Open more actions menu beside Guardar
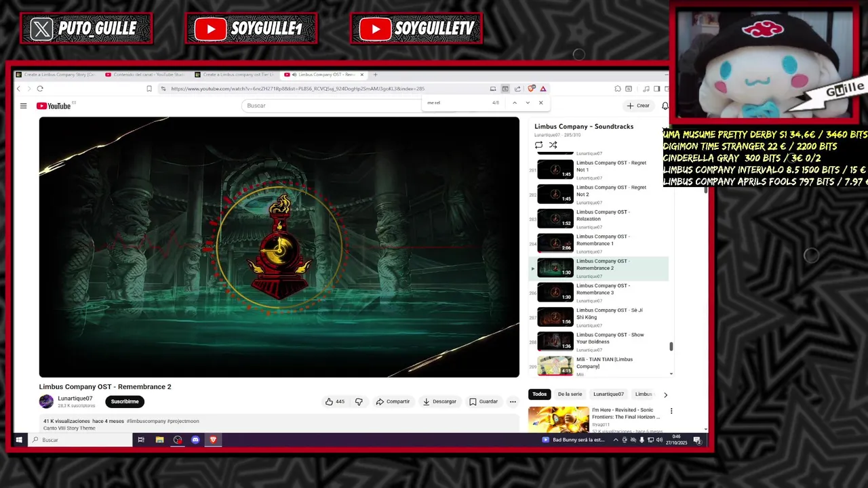 (x=513, y=401)
